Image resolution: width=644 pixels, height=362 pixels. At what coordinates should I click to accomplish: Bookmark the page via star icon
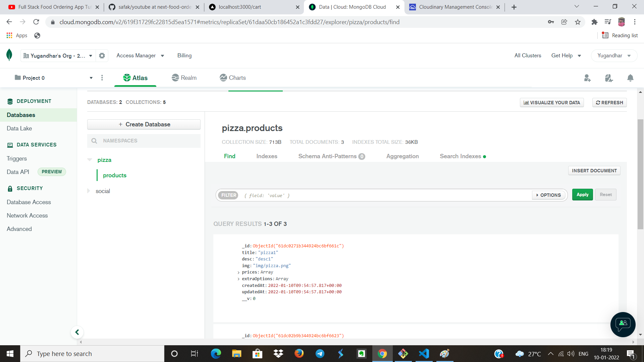[x=578, y=22]
